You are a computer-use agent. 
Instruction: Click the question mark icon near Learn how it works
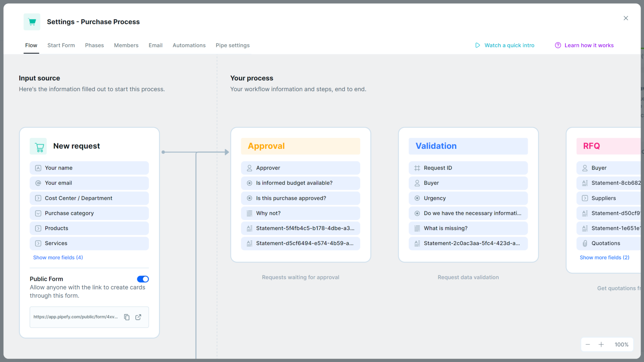tap(558, 45)
